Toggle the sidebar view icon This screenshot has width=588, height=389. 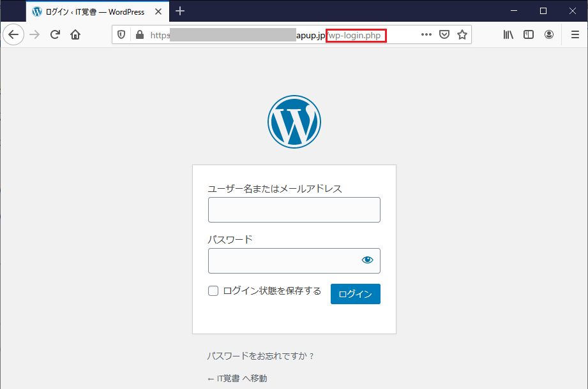[529, 35]
